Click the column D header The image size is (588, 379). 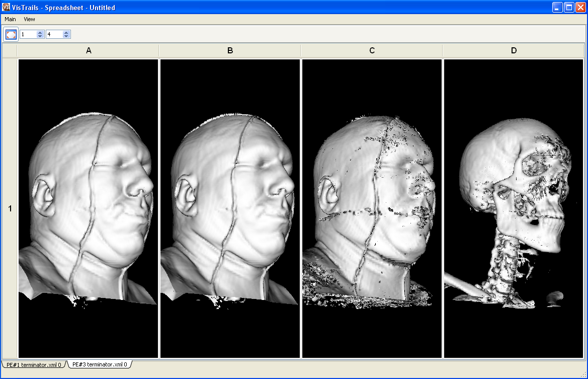[x=514, y=50]
